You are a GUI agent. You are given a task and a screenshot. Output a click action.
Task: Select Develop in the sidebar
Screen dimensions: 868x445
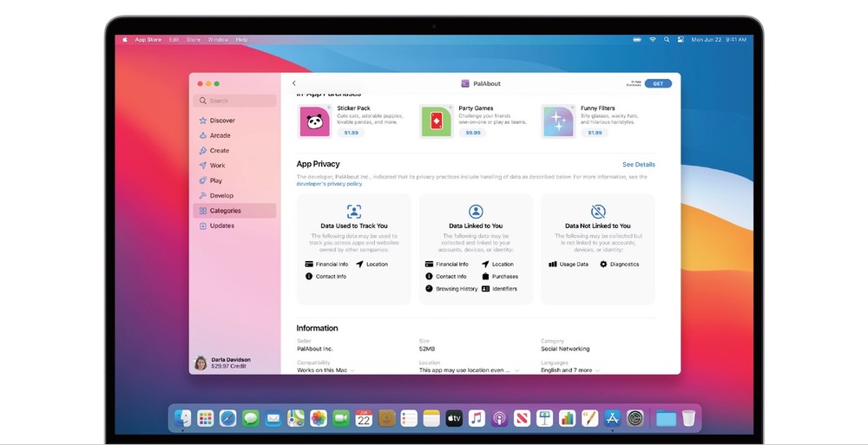234,195
